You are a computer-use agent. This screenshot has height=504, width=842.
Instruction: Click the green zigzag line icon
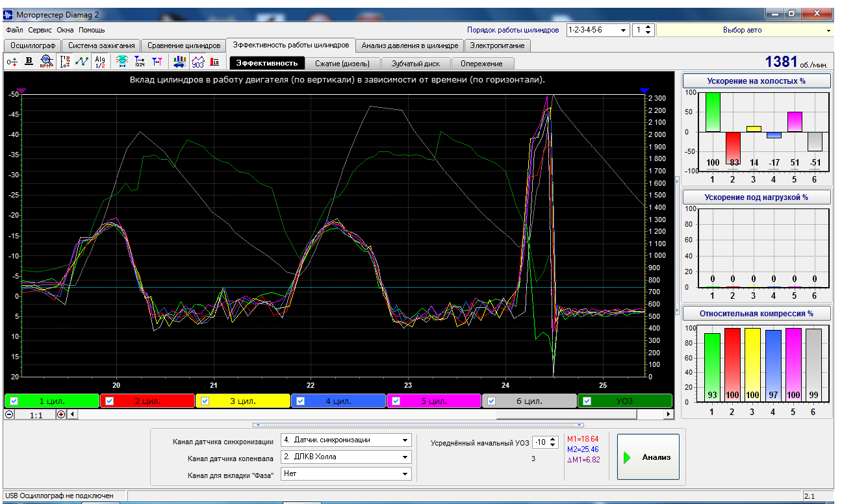[x=82, y=62]
